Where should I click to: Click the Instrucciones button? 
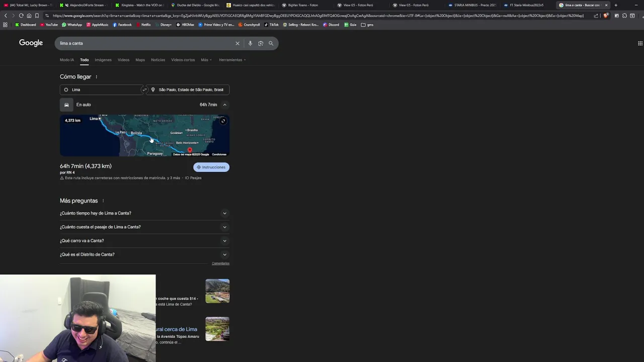point(211,167)
